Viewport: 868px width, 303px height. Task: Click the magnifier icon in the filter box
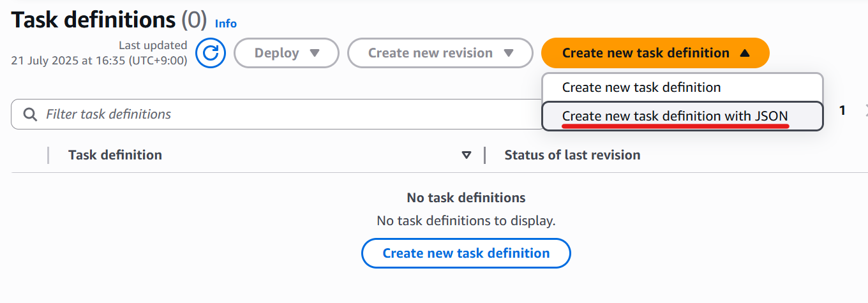(30, 114)
